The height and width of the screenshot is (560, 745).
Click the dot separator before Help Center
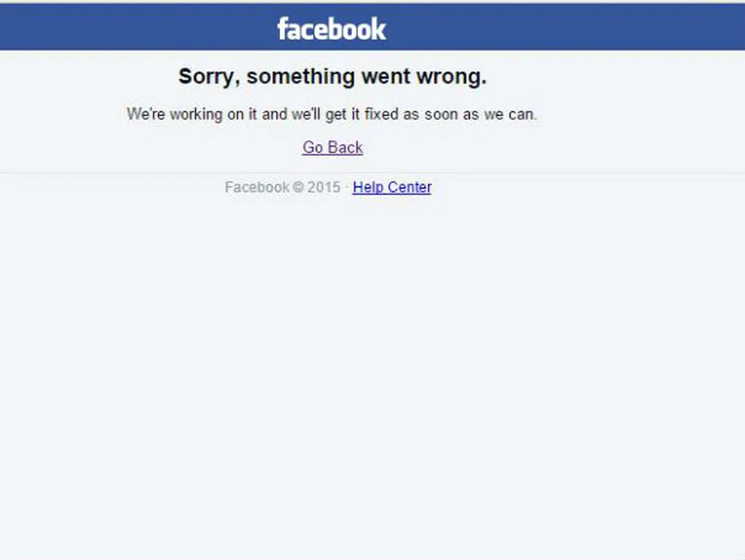(x=346, y=188)
